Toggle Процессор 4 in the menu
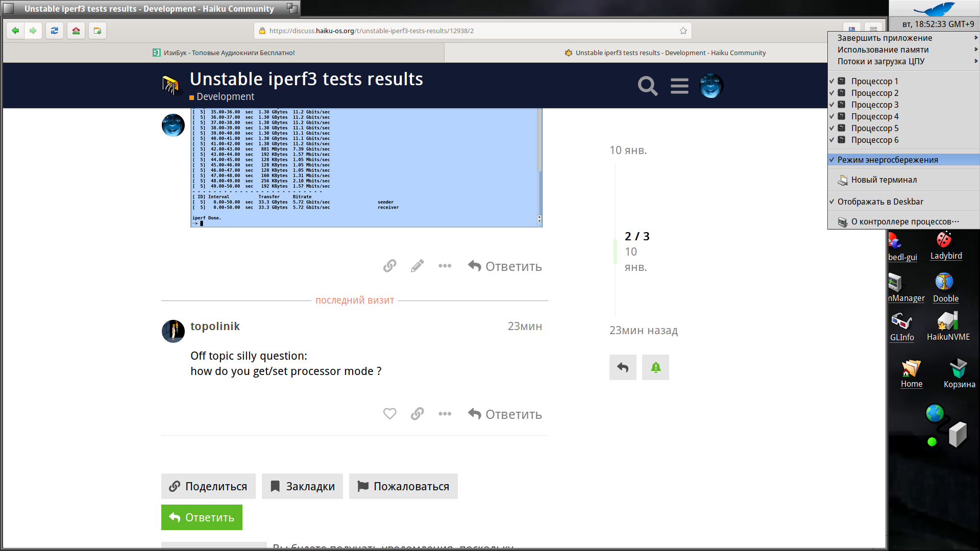The width and height of the screenshot is (980, 551). [x=903, y=116]
